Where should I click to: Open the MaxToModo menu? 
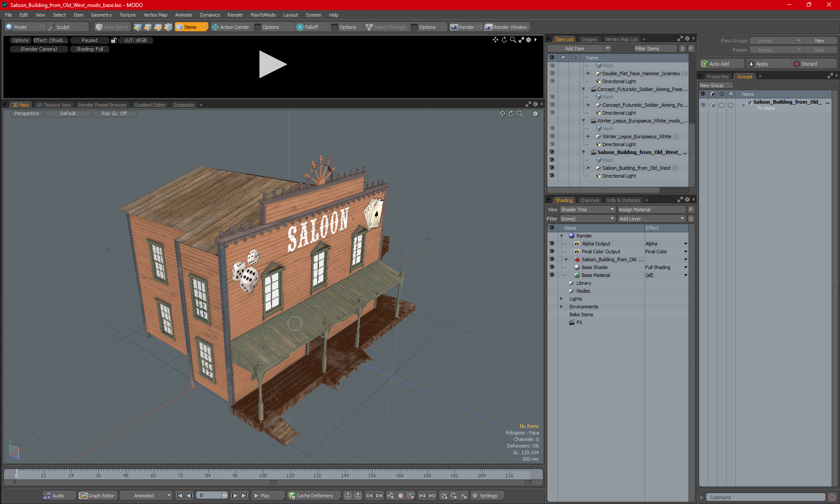tap(263, 15)
